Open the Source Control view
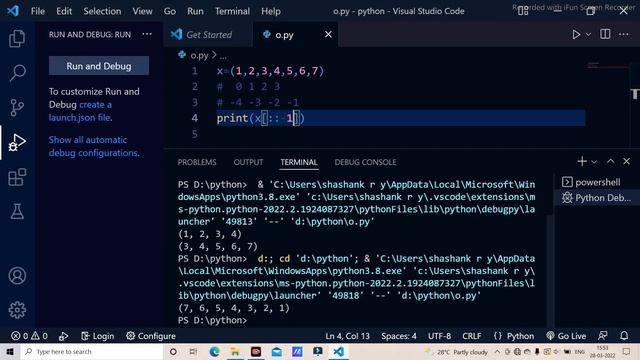The image size is (640, 360). click(x=17, y=108)
